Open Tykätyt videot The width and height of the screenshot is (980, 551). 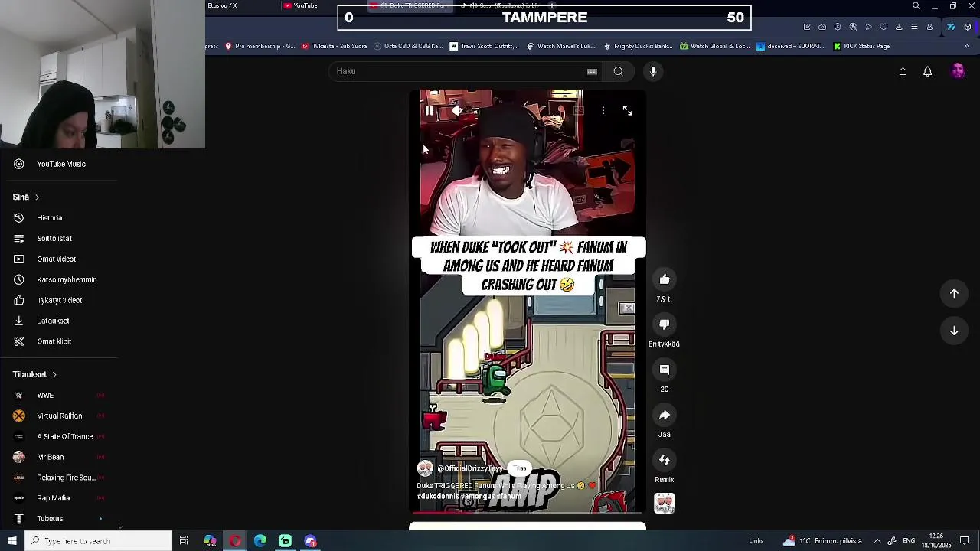coord(59,301)
